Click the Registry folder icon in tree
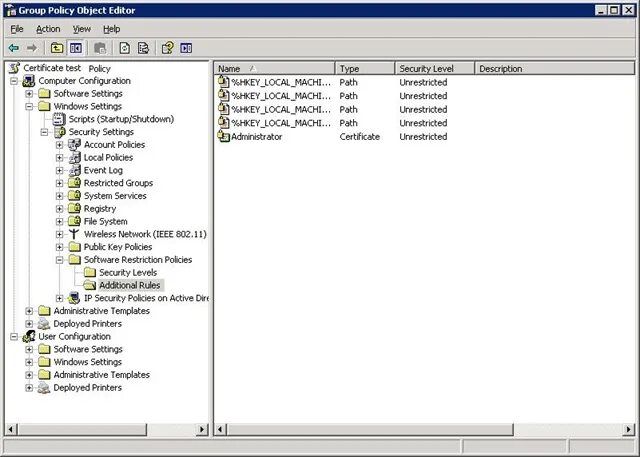 74,209
